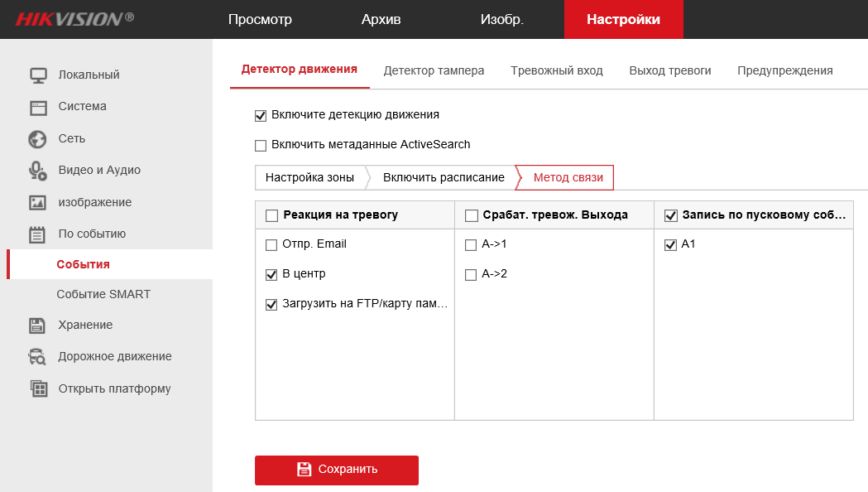Click the Hikvision logo

click(x=74, y=19)
